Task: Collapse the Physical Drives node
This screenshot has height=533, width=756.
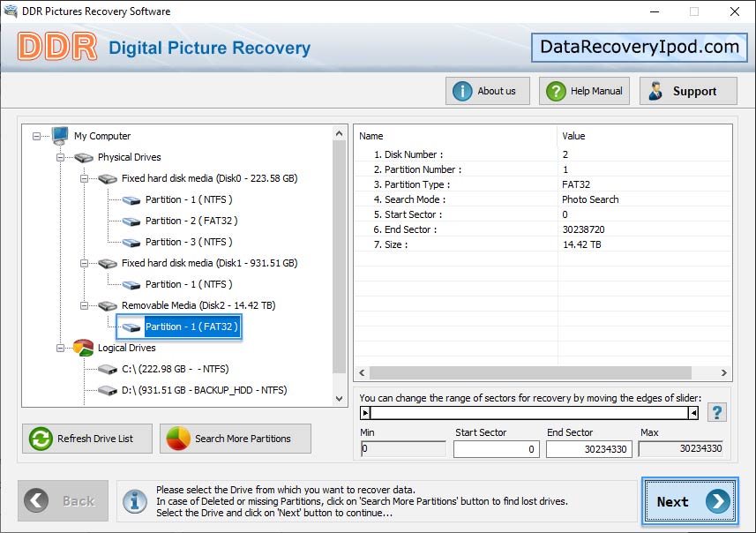Action: [x=60, y=157]
